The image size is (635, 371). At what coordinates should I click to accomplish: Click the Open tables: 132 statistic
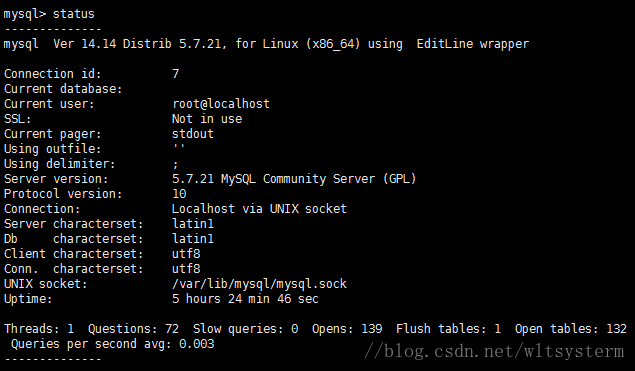pos(571,328)
